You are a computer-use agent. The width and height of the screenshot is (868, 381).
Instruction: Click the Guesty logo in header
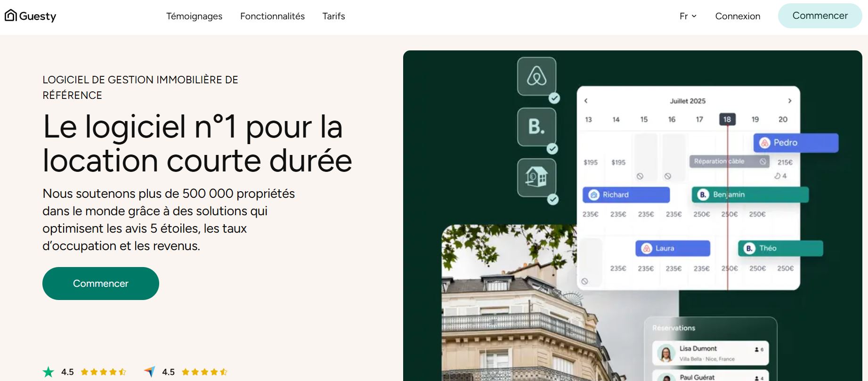(31, 16)
